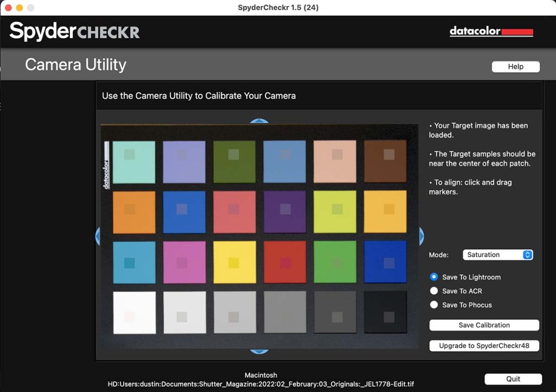
Task: Click the vertical datacolor label on the target
Action: 106,166
